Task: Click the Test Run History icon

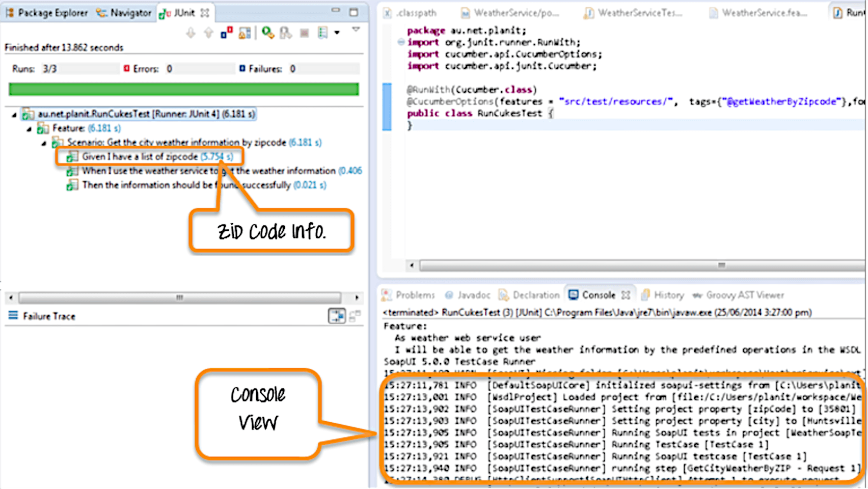Action: click(322, 33)
